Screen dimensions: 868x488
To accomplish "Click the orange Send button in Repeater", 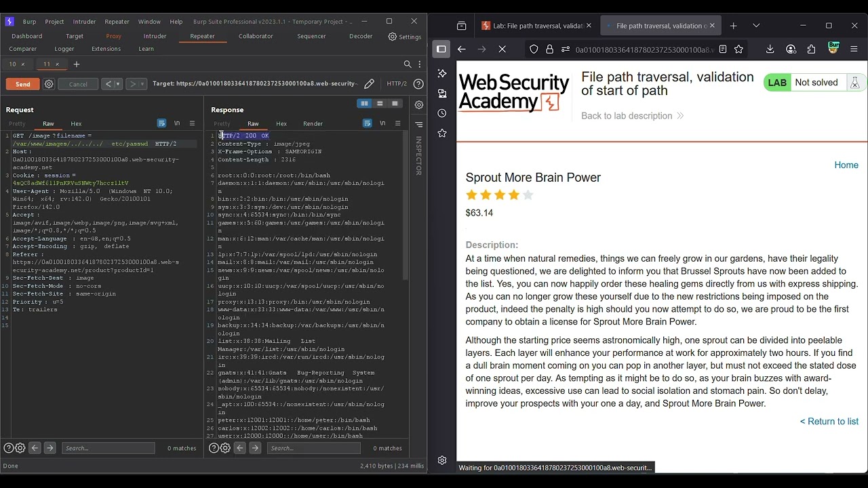I will tap(23, 84).
